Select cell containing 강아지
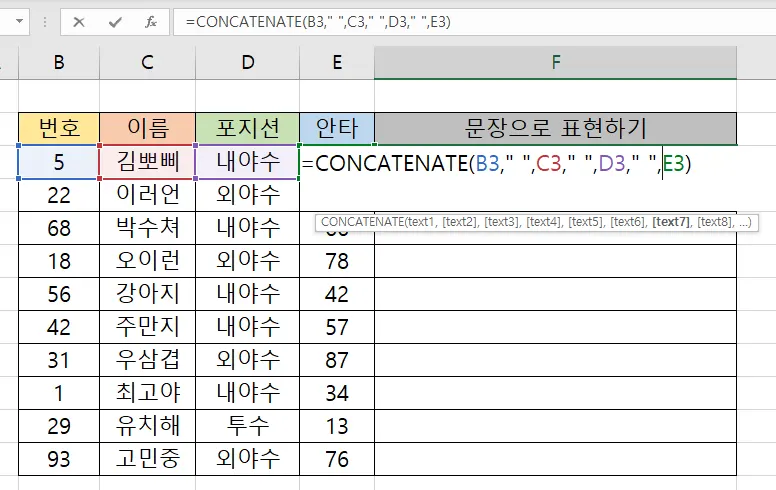This screenshot has width=776, height=490. point(147,294)
